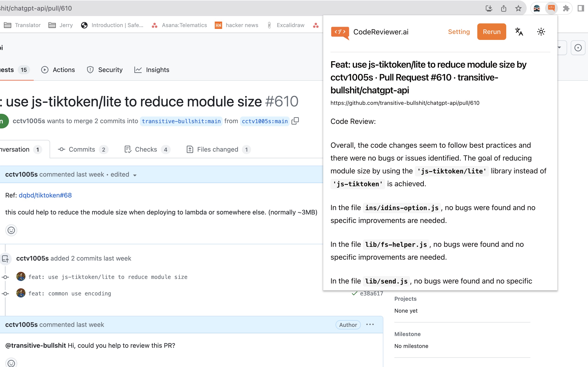Click the install/download icon in address bar
Image resolution: width=588 pixels, height=367 pixels.
(489, 8)
